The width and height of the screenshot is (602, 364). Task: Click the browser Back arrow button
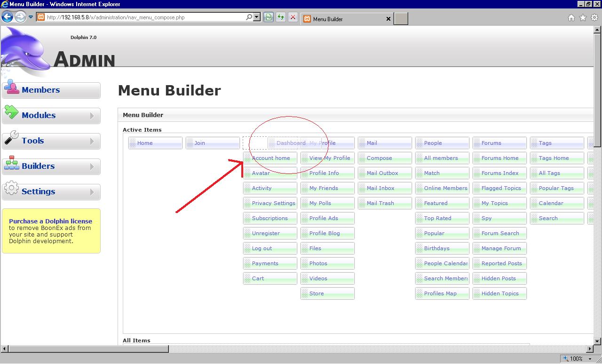point(7,17)
